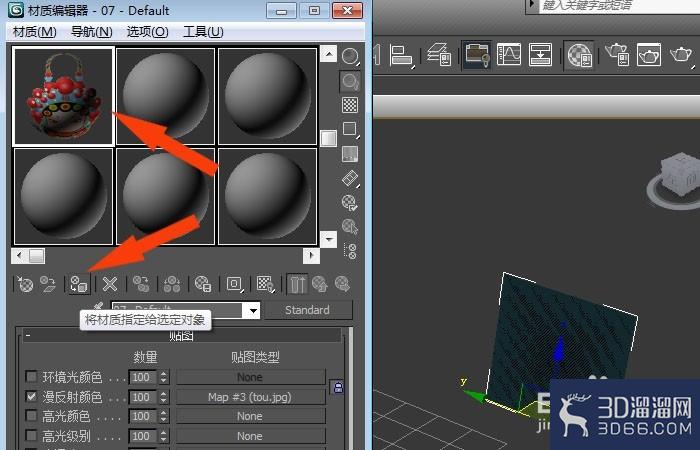Open the Material Editor Options icon

click(350, 203)
